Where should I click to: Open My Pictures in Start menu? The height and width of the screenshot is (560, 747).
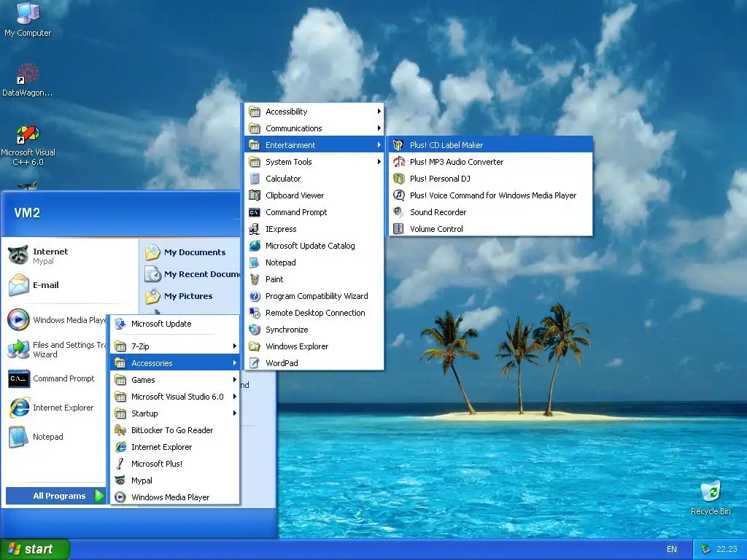(190, 296)
